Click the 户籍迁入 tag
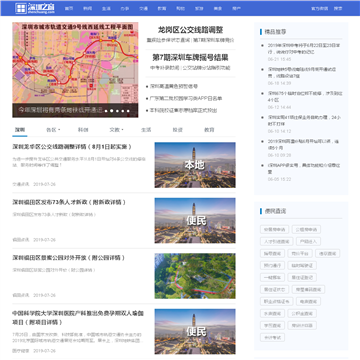 (x=308, y=241)
